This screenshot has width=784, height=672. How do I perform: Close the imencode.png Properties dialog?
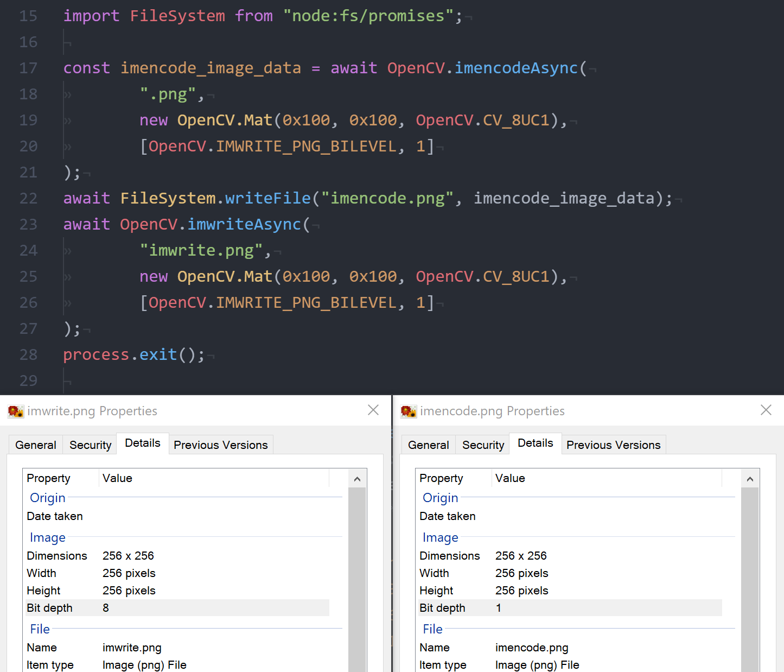pyautogui.click(x=766, y=410)
